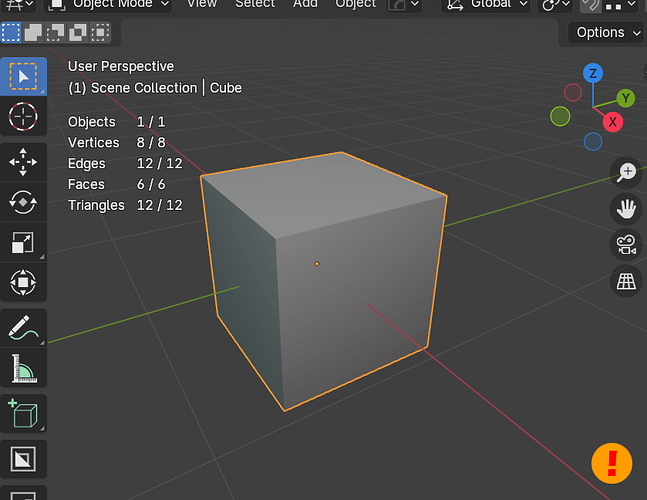
Task: Open the pivot point dropdown
Action: [x=556, y=5]
